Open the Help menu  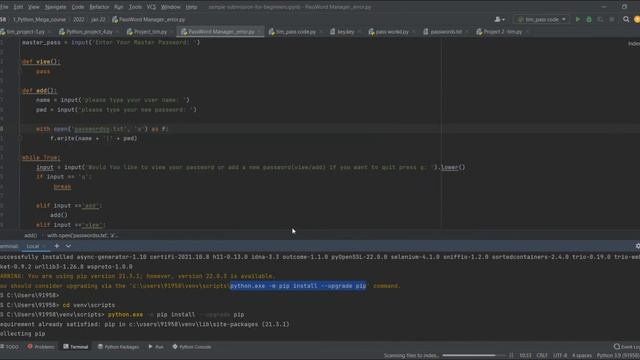[191, 7]
